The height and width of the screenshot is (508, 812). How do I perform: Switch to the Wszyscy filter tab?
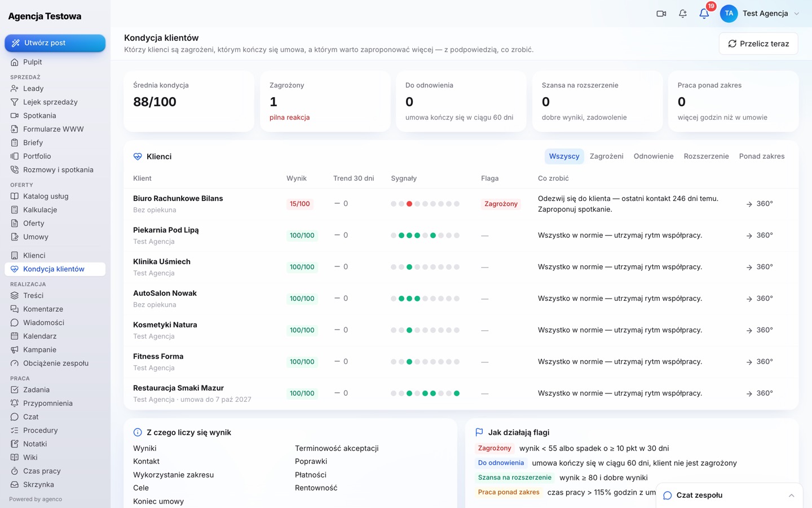pos(564,156)
